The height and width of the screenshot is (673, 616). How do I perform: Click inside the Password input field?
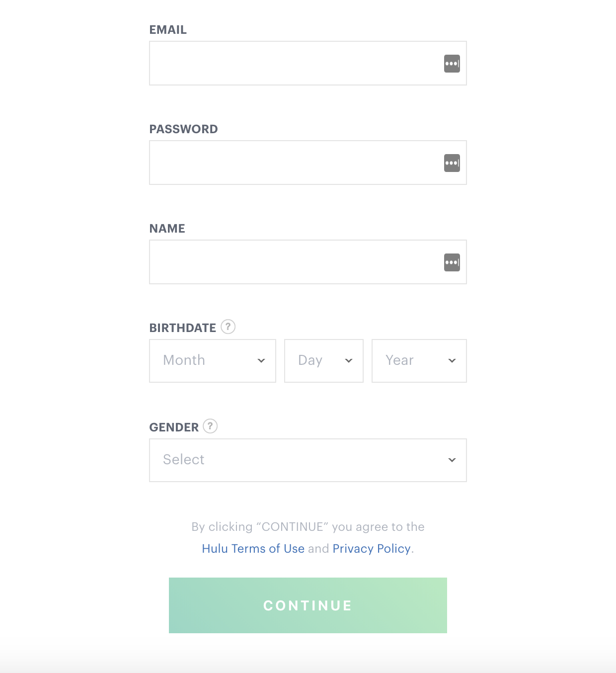tap(293, 163)
